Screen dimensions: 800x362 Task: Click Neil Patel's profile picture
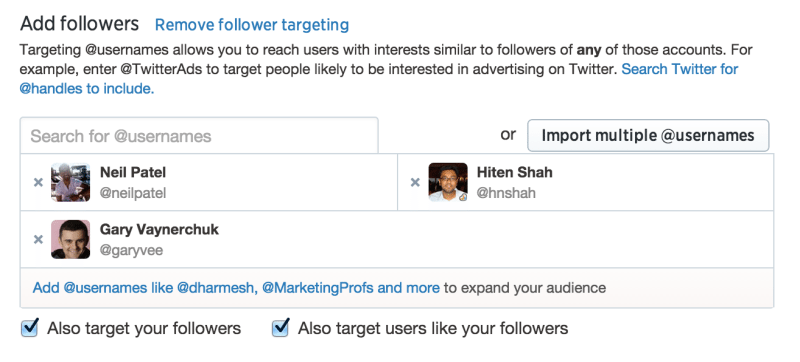tap(71, 183)
